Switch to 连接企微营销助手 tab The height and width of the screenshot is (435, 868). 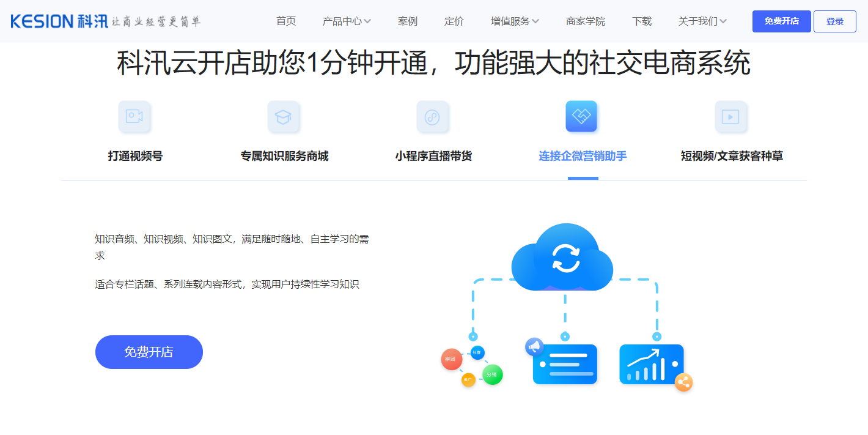[583, 156]
